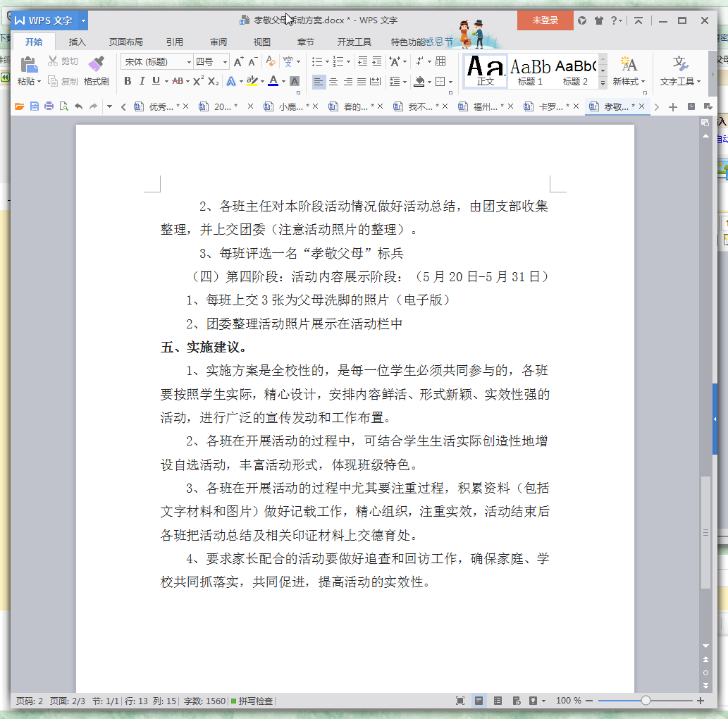Toggle Underline formatting
The image size is (728, 719).
click(x=156, y=81)
